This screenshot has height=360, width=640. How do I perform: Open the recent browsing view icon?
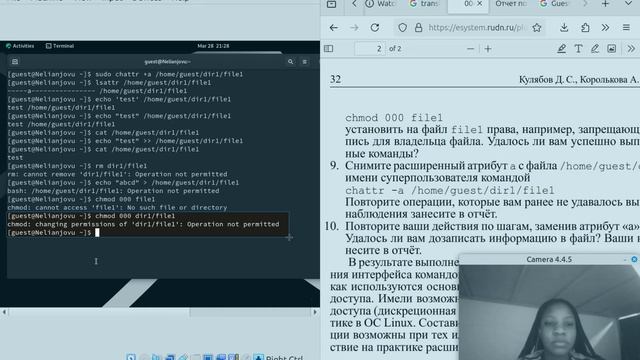point(331,4)
